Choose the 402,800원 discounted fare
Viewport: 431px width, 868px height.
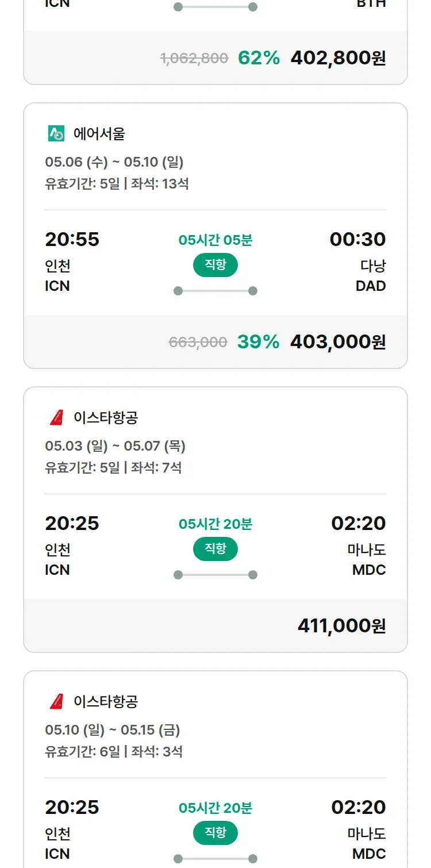click(x=338, y=57)
